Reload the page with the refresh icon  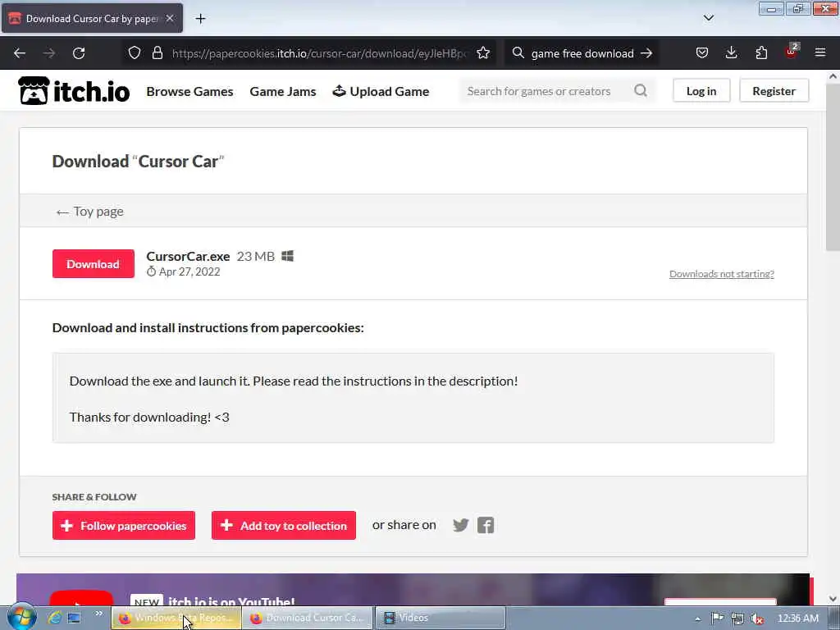(x=79, y=53)
